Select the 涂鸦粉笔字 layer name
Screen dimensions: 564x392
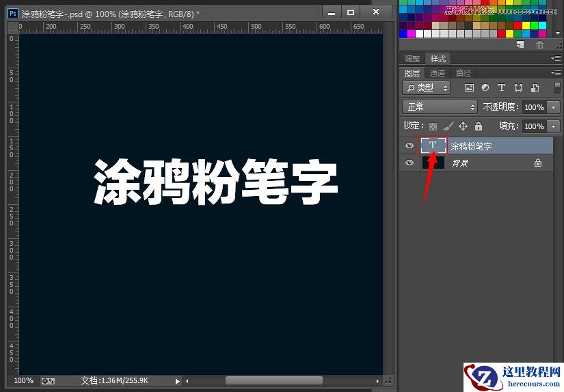471,146
